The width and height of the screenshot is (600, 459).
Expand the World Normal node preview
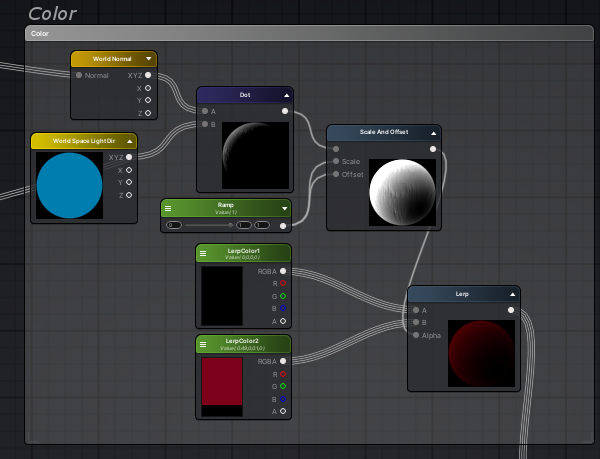pos(148,59)
